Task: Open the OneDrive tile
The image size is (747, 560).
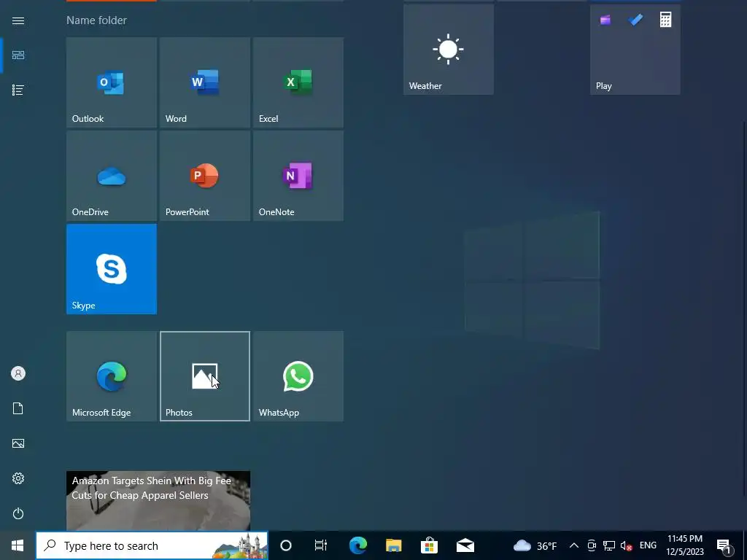Action: coord(112,176)
